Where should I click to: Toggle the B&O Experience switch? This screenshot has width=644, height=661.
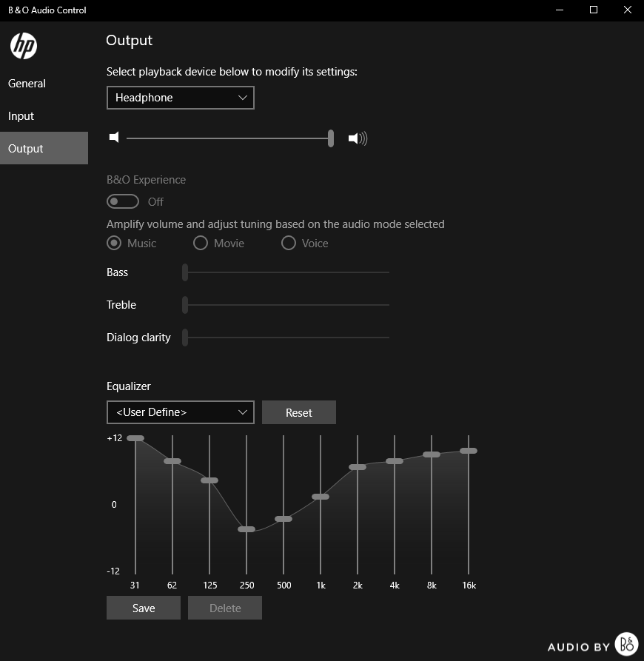pos(123,201)
